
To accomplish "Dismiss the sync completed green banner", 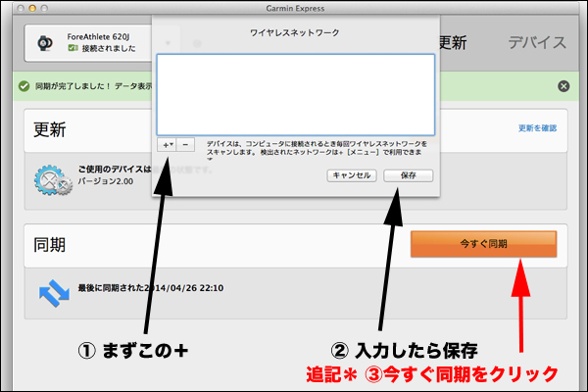I will pos(563,86).
